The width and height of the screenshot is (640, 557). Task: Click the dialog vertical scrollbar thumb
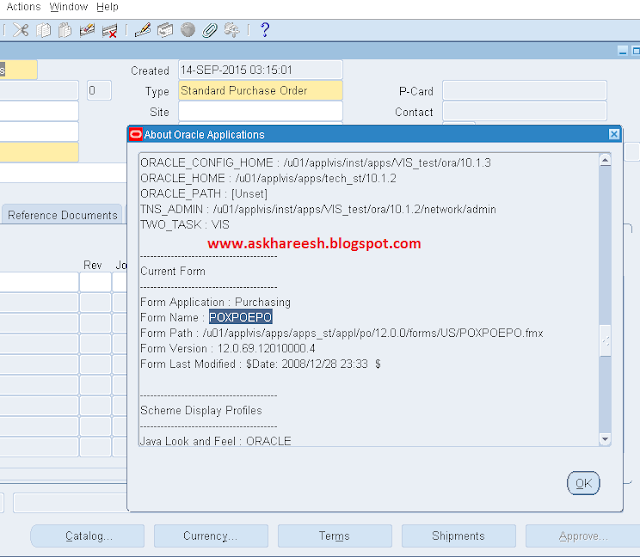tap(606, 341)
